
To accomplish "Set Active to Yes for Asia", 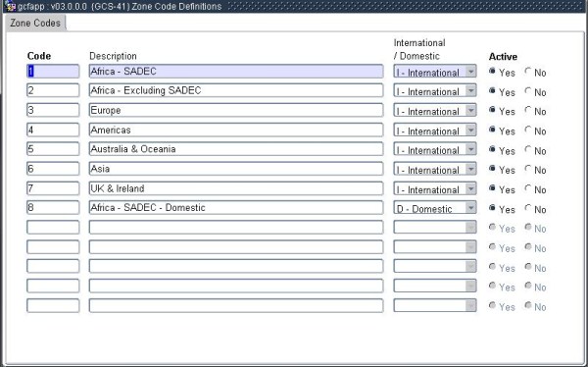I will click(x=492, y=168).
